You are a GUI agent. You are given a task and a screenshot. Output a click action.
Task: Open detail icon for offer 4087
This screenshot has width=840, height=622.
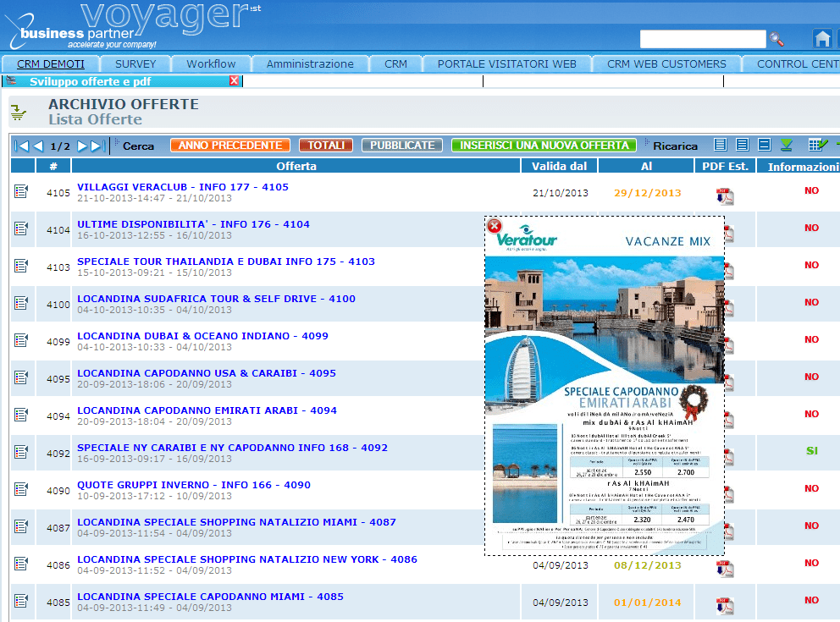pos(21,526)
